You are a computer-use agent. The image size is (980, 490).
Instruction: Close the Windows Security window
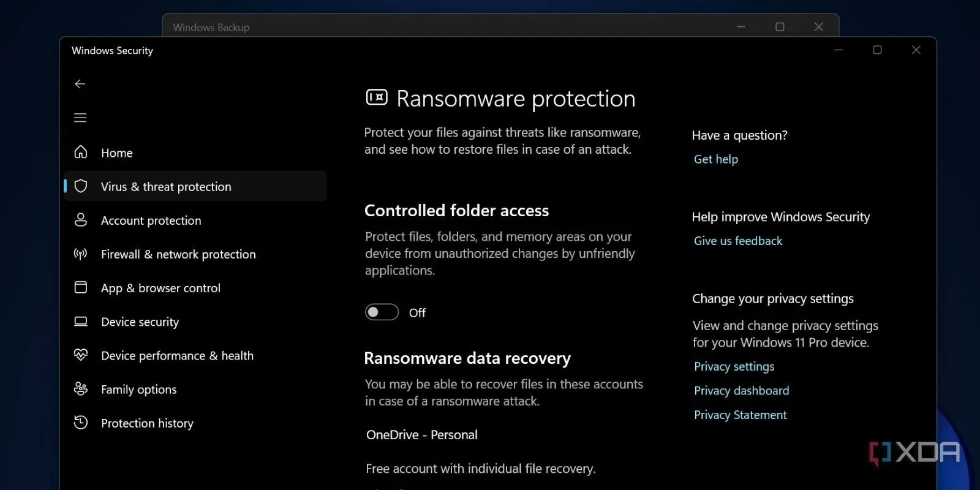pyautogui.click(x=916, y=50)
